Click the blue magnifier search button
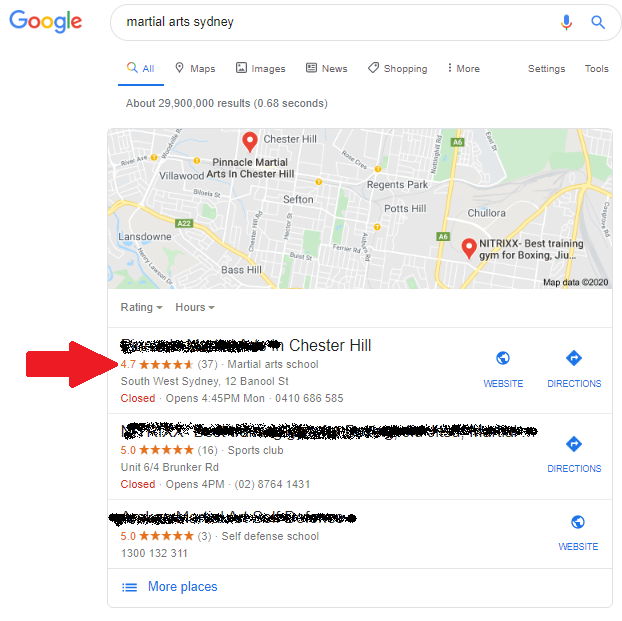The height and width of the screenshot is (621, 622). [x=598, y=22]
